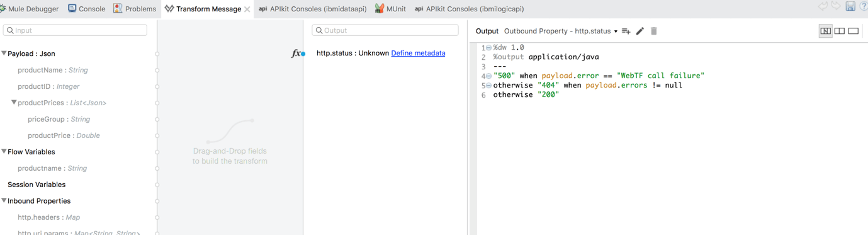Screen dimensions: 868x235
Task: Click the Mule Debugger tab icon
Action: pos(3,9)
